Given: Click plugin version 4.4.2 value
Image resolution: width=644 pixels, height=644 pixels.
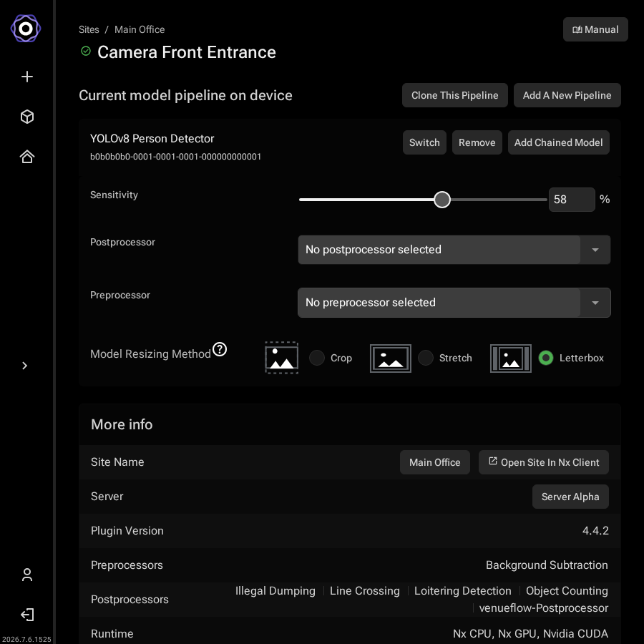Looking at the screenshot, I should point(595,531).
